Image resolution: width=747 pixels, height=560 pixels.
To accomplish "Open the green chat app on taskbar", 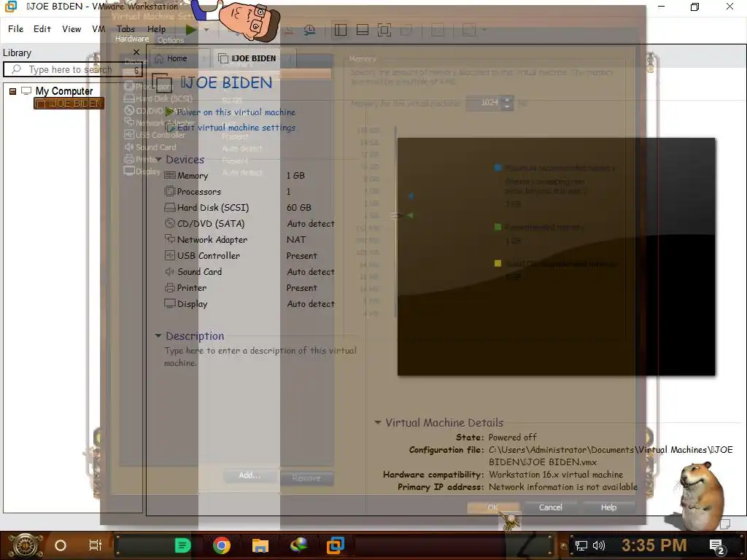I will click(182, 545).
